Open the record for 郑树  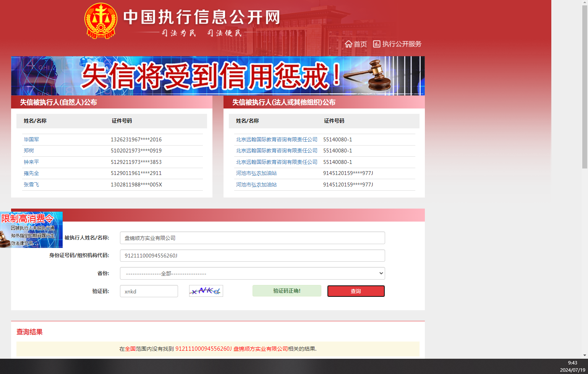pos(29,151)
